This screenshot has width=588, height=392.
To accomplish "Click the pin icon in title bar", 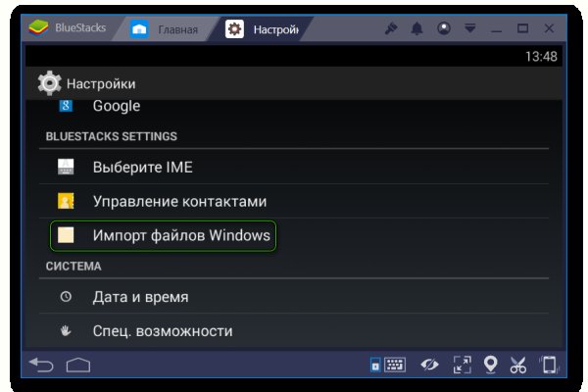I will pos(390,28).
